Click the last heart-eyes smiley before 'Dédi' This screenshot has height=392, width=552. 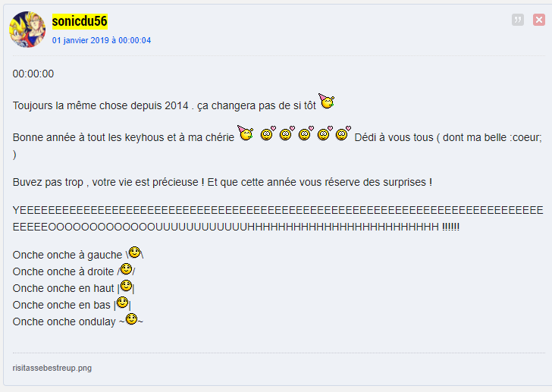(x=343, y=133)
